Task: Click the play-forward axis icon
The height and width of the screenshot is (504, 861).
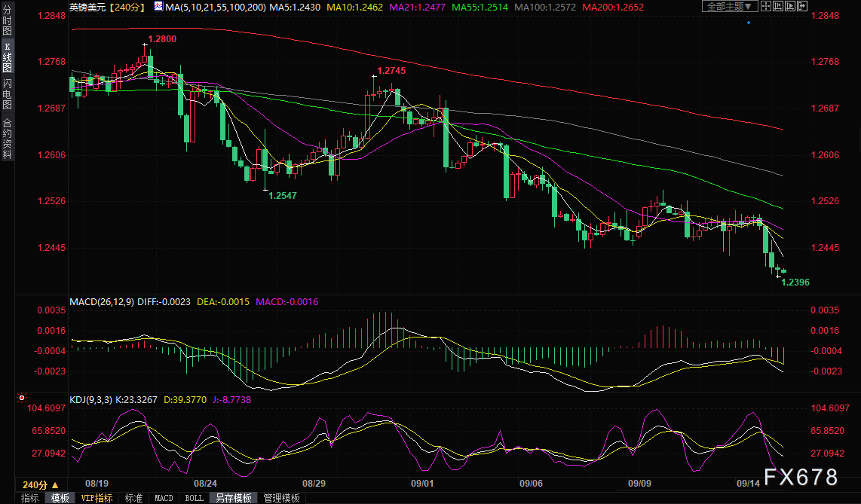Action: (790, 6)
